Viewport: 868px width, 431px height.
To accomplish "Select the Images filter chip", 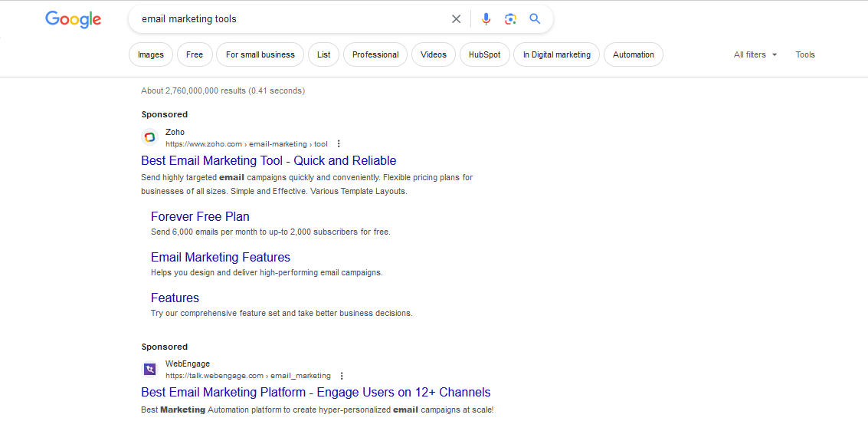I will pos(151,55).
